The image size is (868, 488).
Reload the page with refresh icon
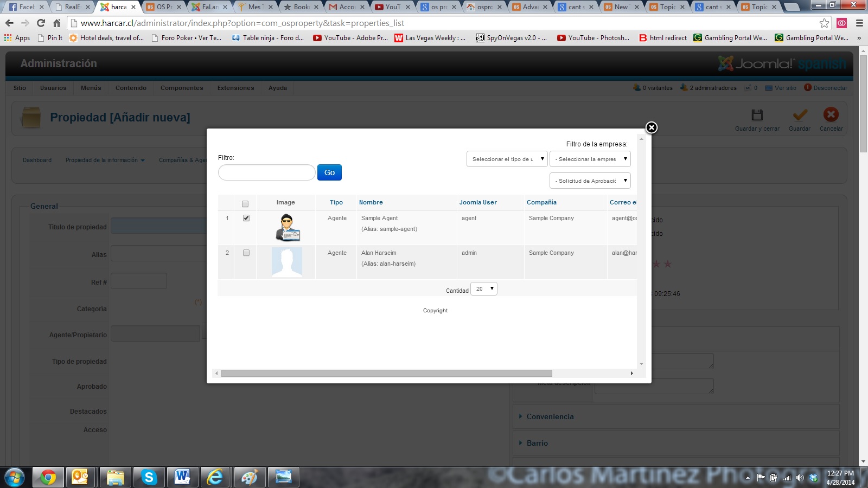coord(41,23)
